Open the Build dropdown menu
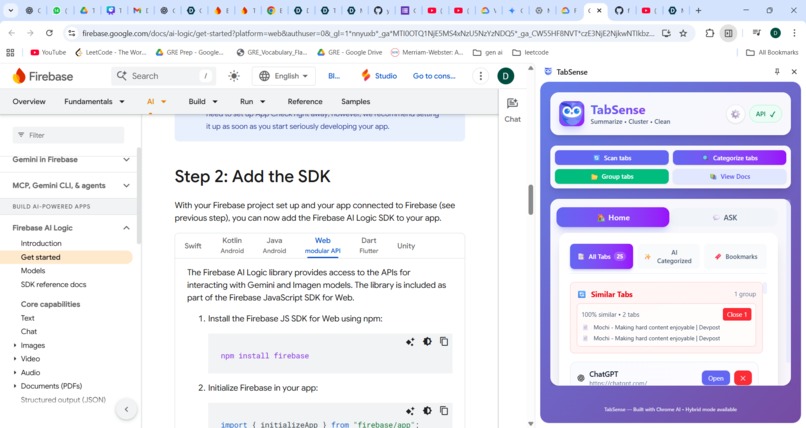806x428 pixels. [203, 102]
